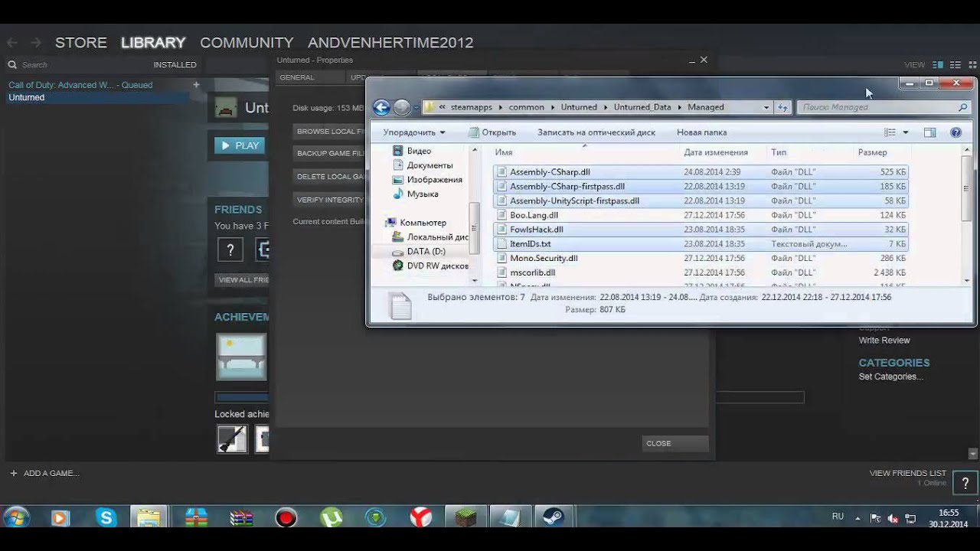This screenshot has width=980, height=551.
Task: Select the FowlsHack.dll file
Action: 701,230
